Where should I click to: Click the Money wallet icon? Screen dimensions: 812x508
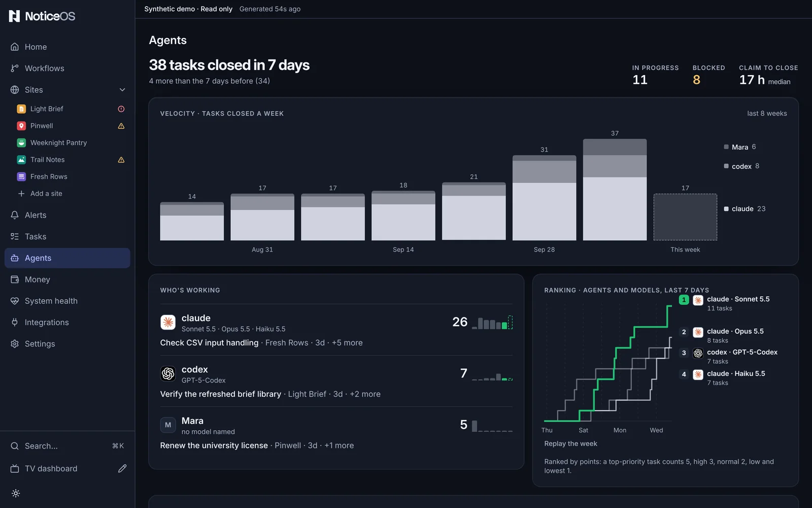tap(15, 279)
